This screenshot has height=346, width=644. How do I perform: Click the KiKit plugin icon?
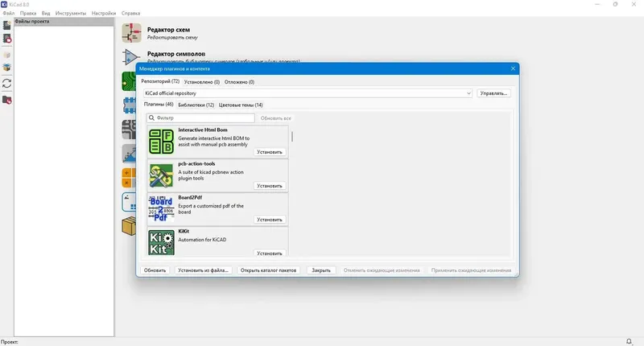click(x=161, y=242)
